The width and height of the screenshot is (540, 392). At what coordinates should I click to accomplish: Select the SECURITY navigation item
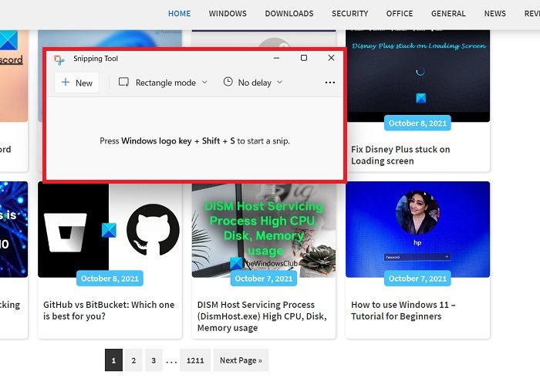349,14
